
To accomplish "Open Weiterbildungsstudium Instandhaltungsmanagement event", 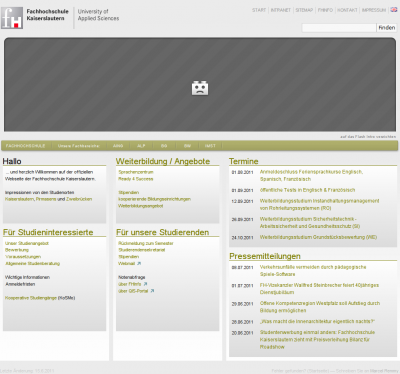I will click(x=319, y=204).
